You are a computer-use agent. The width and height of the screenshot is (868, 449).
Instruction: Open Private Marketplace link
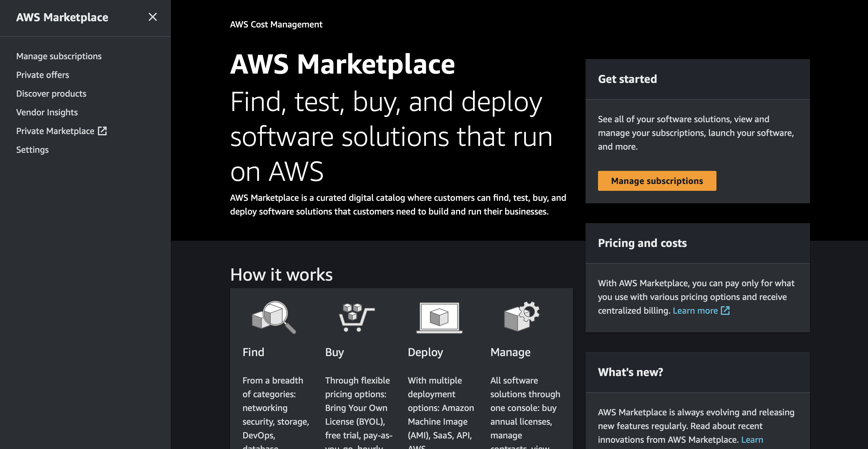tap(61, 131)
